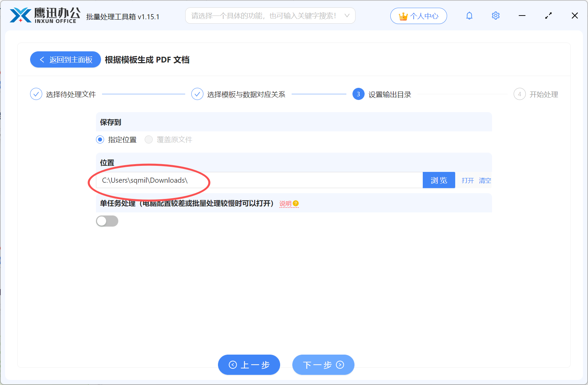Click the output path input field
Viewport: 588px width, 385px height.
tap(257, 180)
